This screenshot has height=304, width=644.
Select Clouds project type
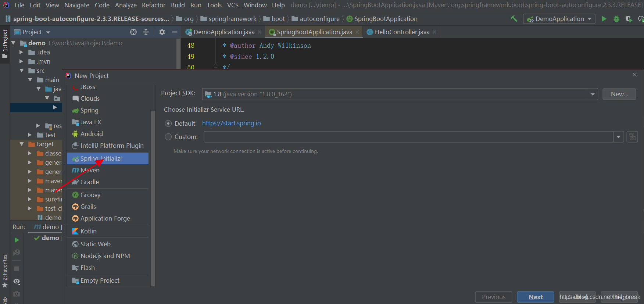pyautogui.click(x=108, y=99)
